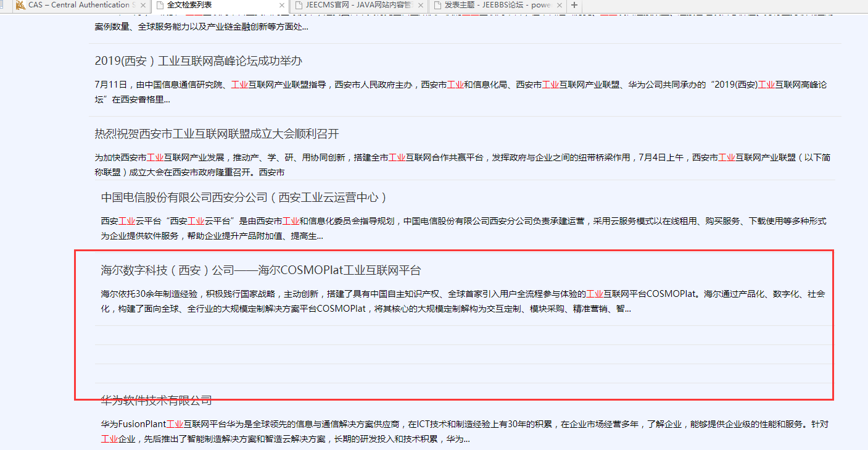This screenshot has width=868, height=450.
Task: Click the excerpt beginning 西安工业云平台
Action: (x=464, y=228)
